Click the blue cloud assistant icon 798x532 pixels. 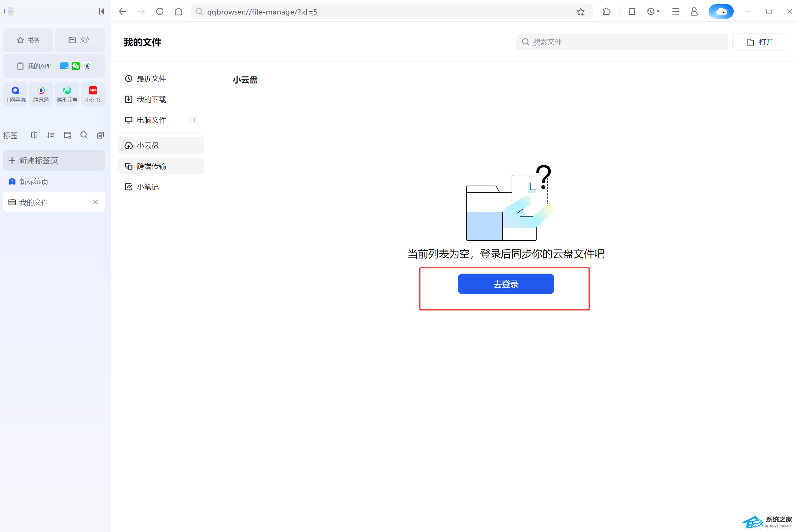721,12
